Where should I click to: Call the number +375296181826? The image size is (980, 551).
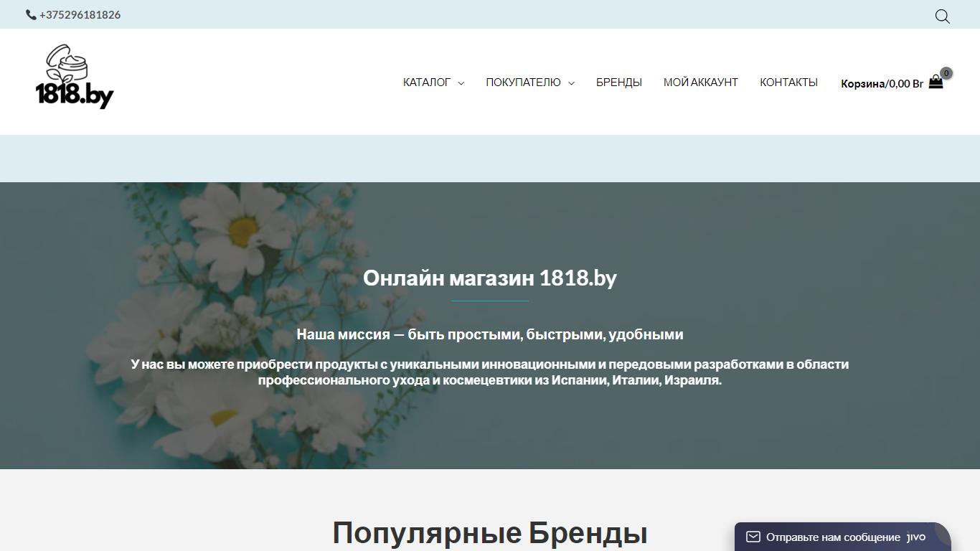pyautogui.click(x=80, y=14)
